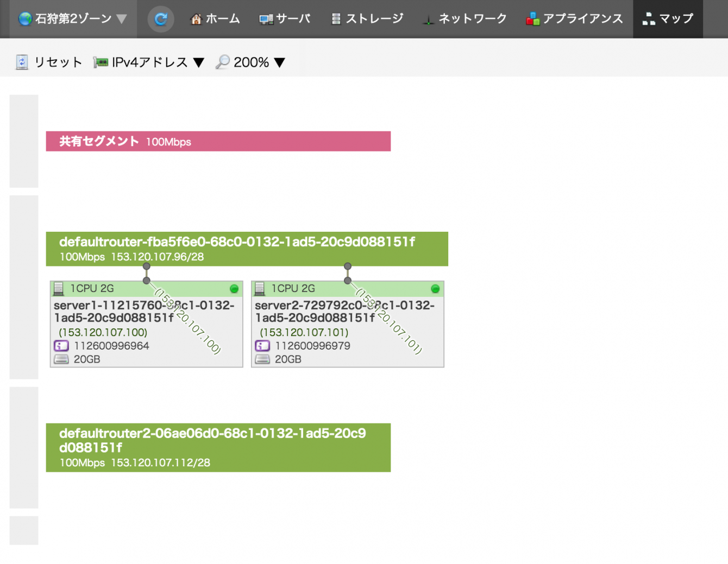Click the archive icon beside 112600996964

coord(61,346)
